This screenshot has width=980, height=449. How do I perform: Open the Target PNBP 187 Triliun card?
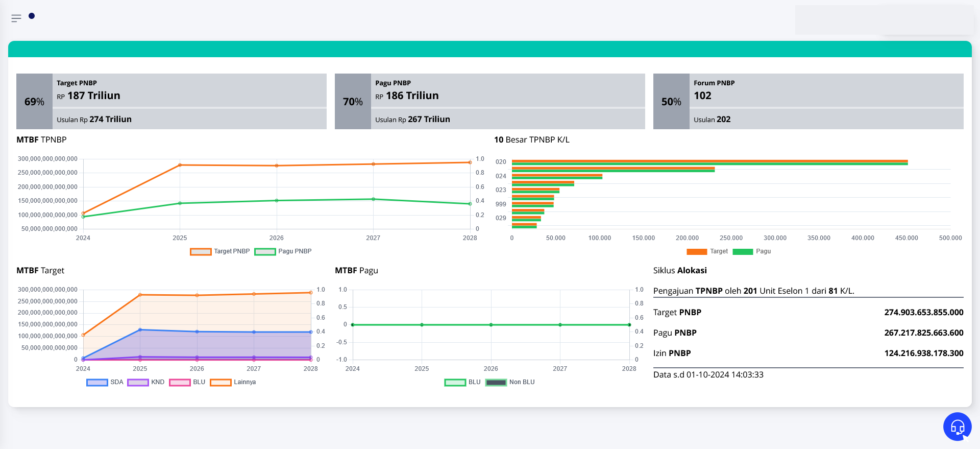pyautogui.click(x=171, y=101)
